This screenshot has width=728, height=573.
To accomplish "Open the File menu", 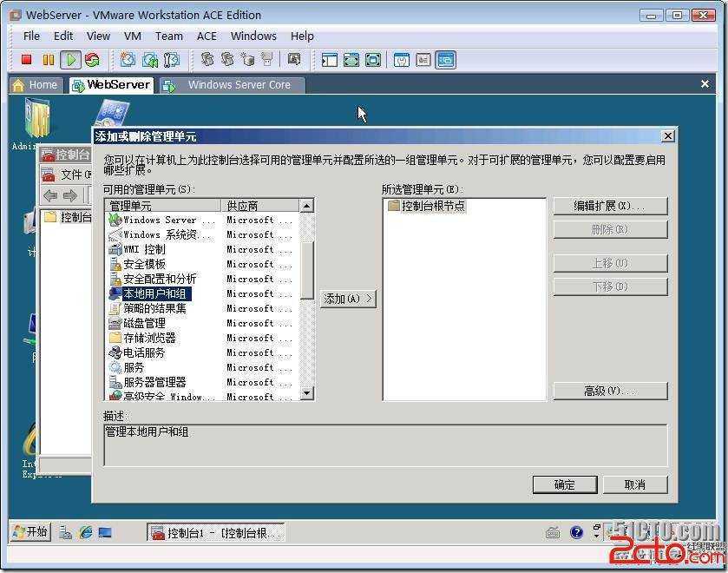I will (31, 36).
